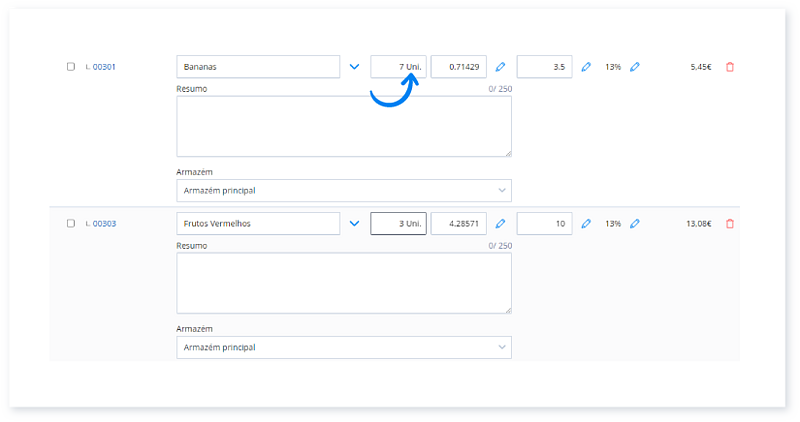The width and height of the screenshot is (800, 422).
Task: Open Armazém dropdown under Frutos Vermelhos
Action: click(343, 347)
